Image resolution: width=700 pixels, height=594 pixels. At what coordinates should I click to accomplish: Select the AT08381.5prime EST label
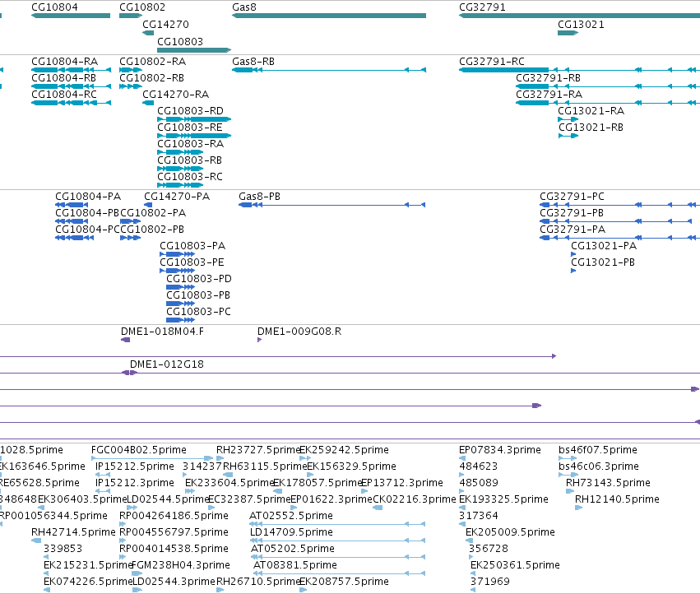[x=295, y=565]
